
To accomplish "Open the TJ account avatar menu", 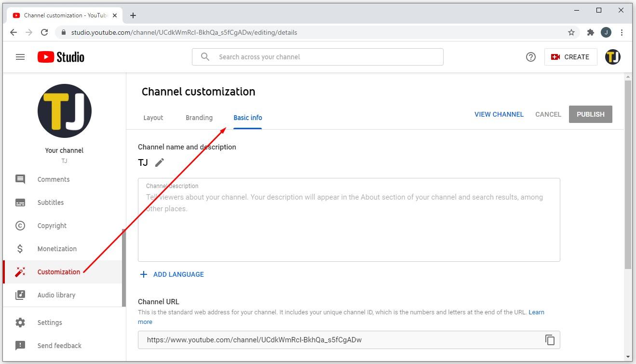I will (613, 57).
